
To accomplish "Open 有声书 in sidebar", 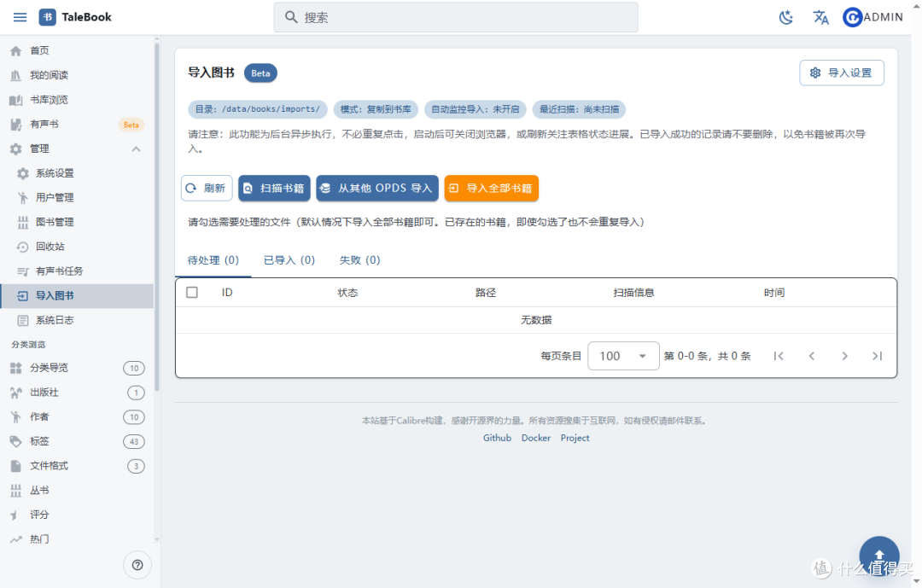I will coord(77,125).
